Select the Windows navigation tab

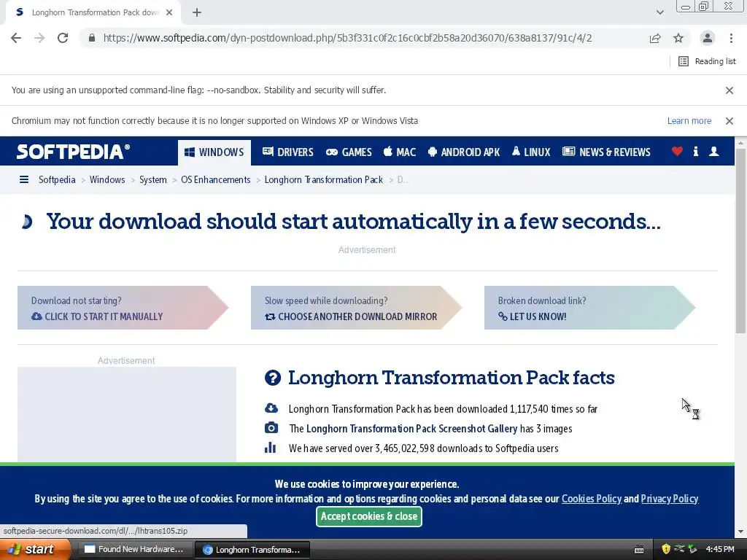[214, 152]
